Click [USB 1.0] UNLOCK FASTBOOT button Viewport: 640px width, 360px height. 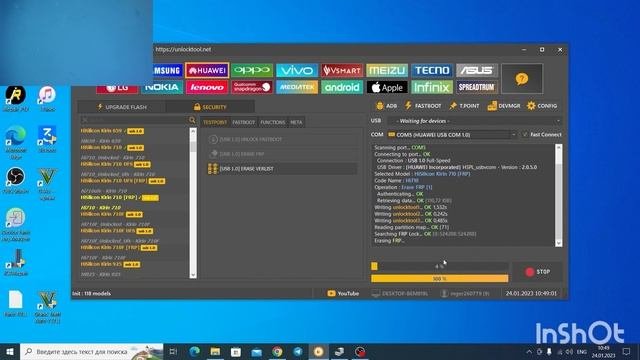(282, 139)
